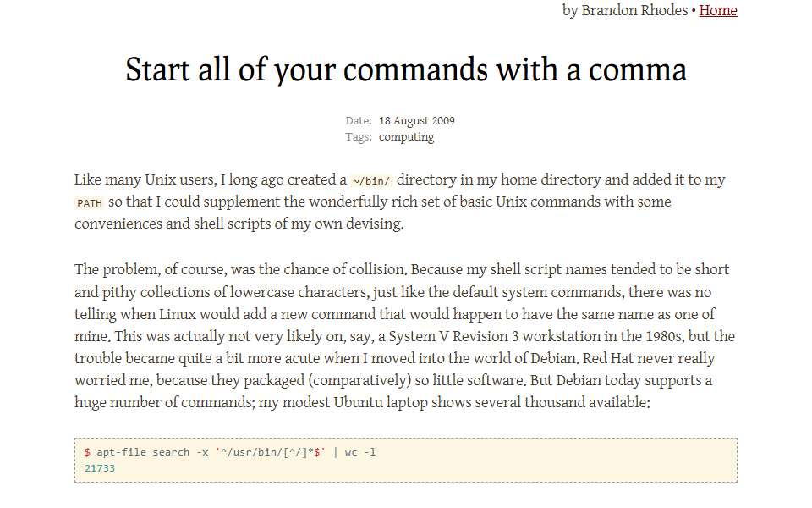Click the red dollar prompt in code block
The height and width of the screenshot is (508, 812).
87,452
